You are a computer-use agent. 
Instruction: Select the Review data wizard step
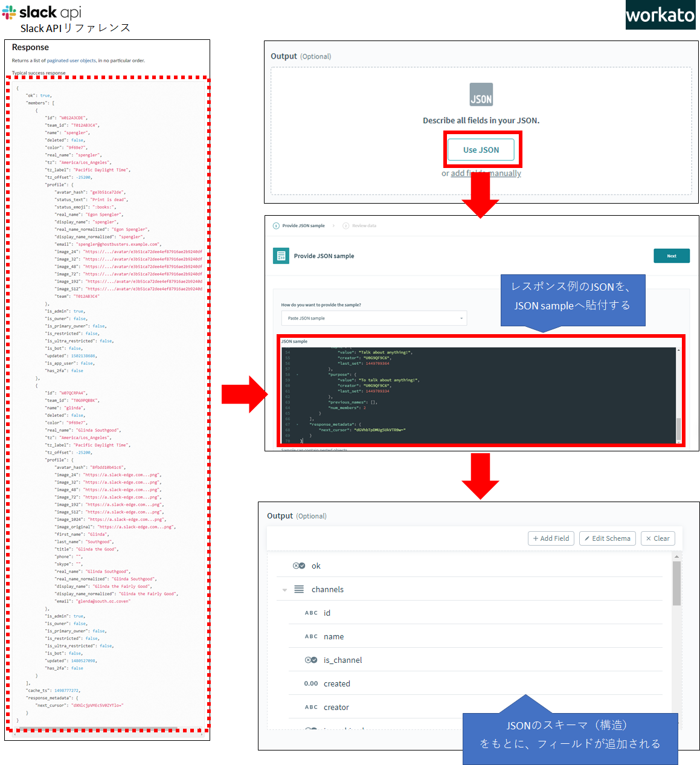(x=359, y=226)
